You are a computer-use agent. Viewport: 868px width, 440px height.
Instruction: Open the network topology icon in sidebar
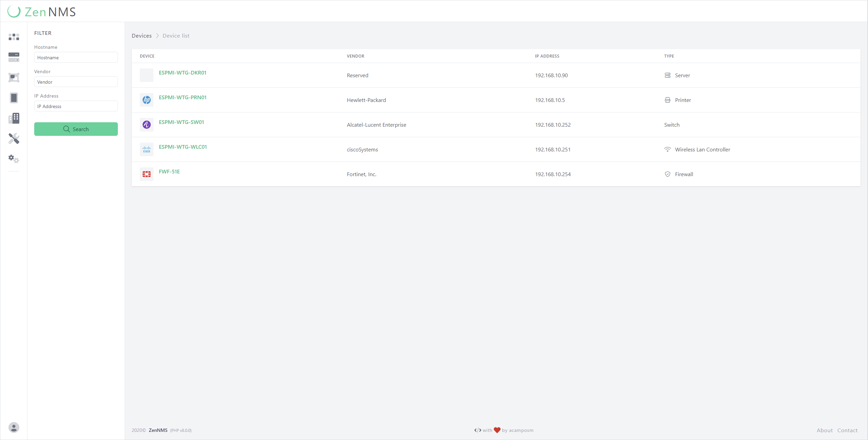coord(14,78)
